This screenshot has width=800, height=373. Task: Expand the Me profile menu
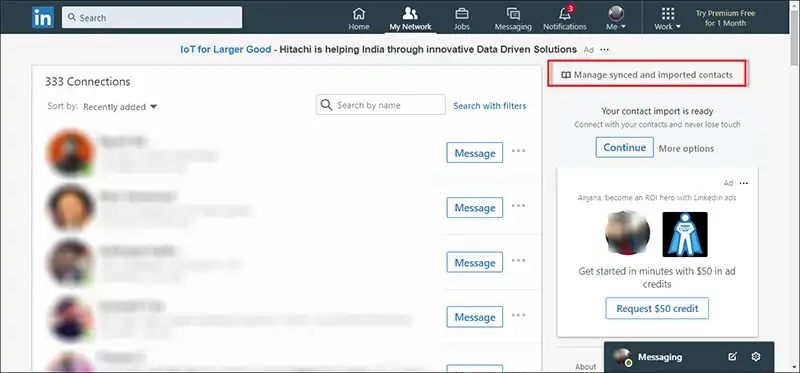tap(616, 18)
